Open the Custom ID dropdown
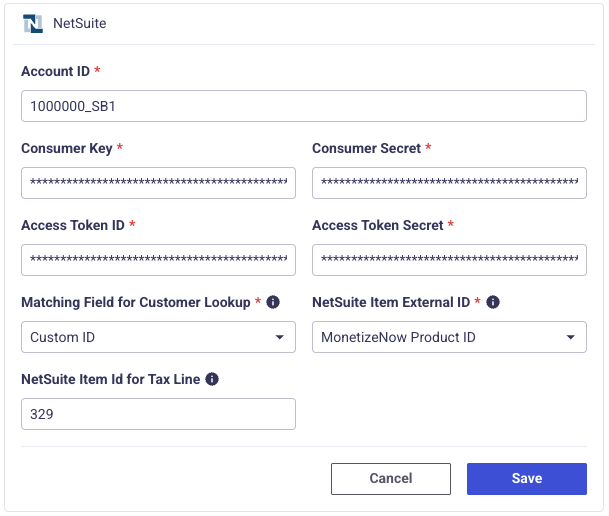Image resolution: width=609 pixels, height=516 pixels. (x=158, y=337)
